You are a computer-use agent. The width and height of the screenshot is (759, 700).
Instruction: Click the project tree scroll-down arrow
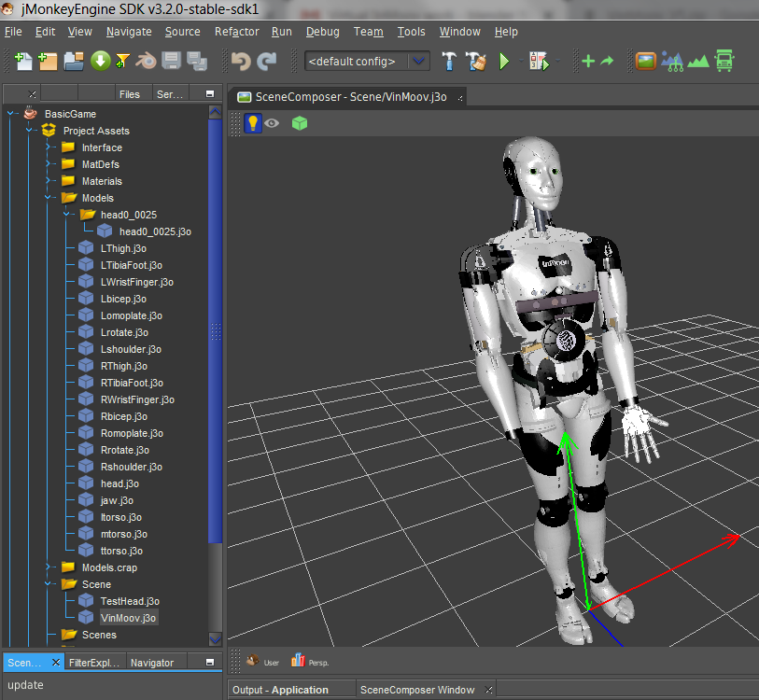click(215, 639)
